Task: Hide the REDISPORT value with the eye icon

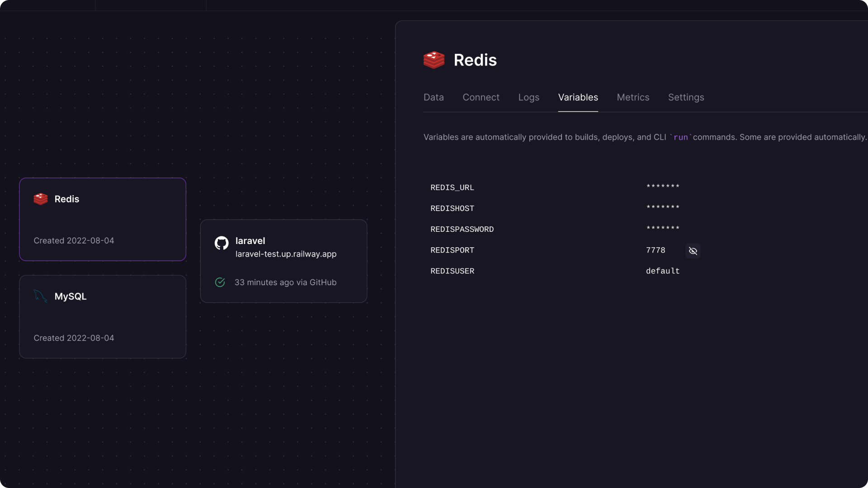Action: click(693, 251)
